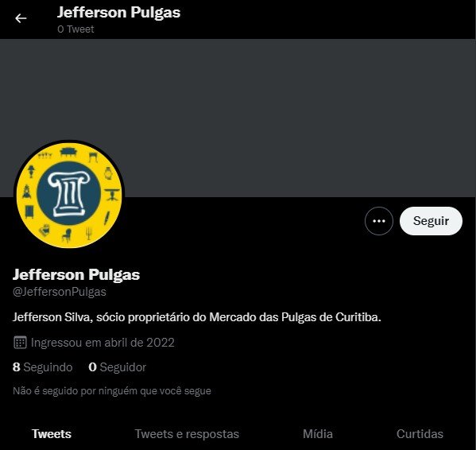
Task: Follow the profile with the Seguir button
Action: pos(431,221)
